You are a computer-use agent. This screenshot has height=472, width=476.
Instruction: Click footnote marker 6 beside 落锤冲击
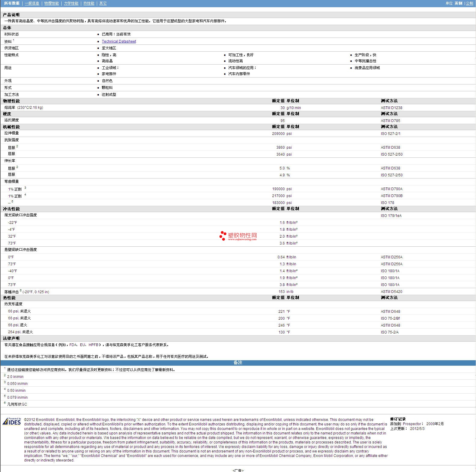21,291
